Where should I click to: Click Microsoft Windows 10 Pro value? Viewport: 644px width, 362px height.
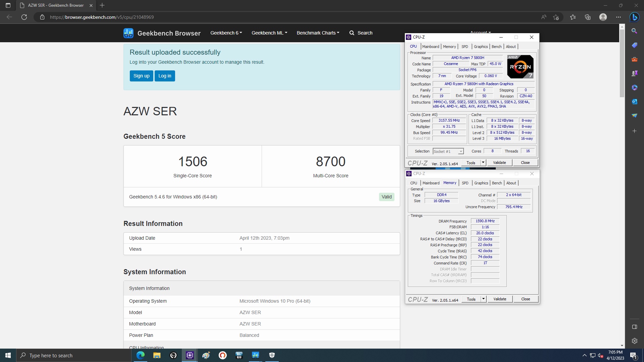point(275,301)
